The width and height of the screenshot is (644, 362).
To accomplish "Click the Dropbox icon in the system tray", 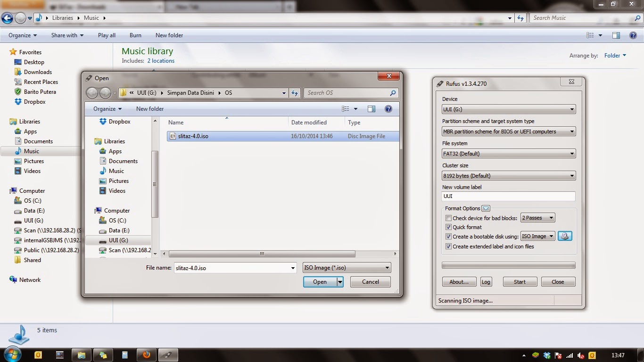I will [547, 355].
